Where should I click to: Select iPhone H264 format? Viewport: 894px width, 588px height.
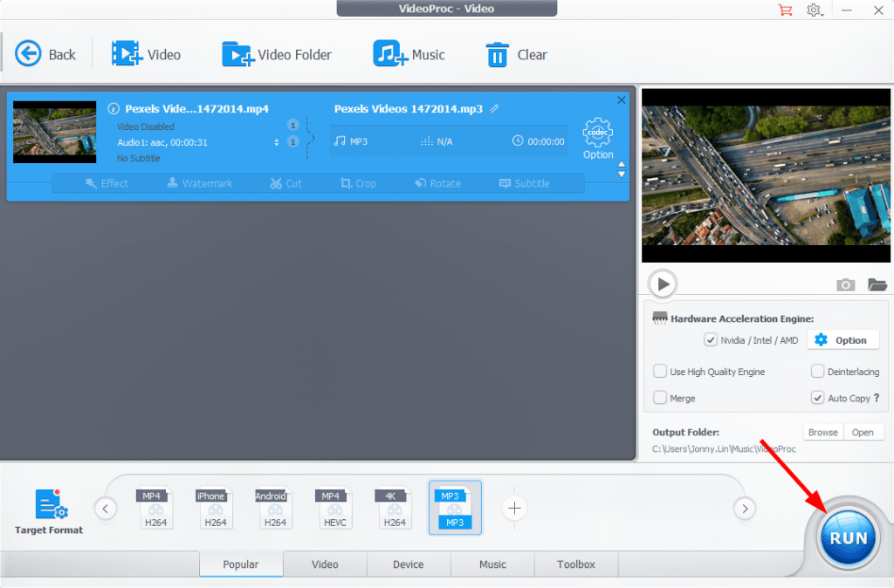tap(215, 509)
